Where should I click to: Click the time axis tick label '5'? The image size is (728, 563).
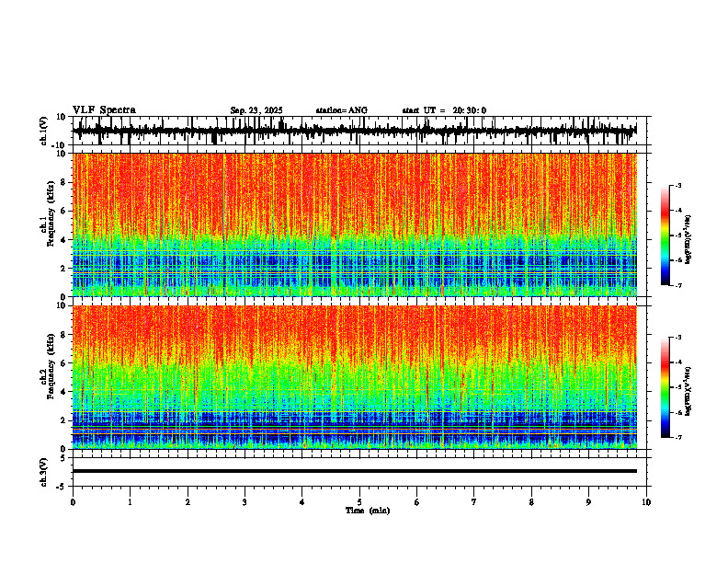[x=359, y=502]
